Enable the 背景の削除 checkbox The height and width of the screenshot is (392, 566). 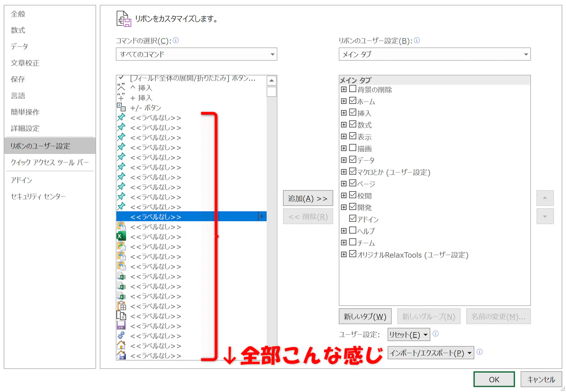[353, 89]
